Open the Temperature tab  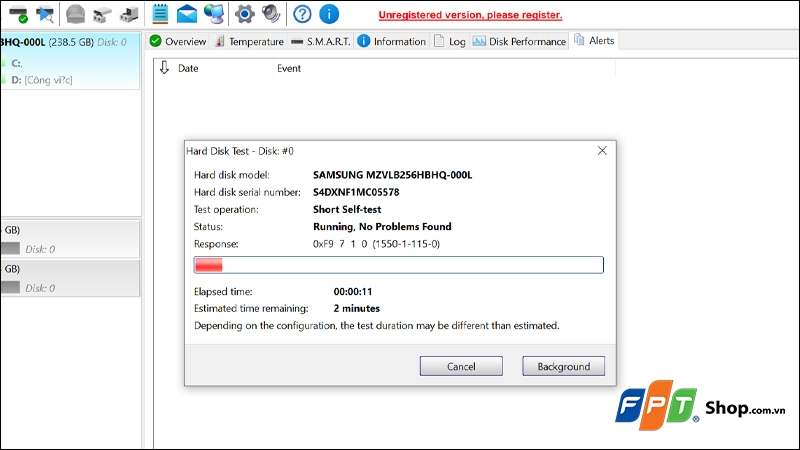click(x=249, y=41)
